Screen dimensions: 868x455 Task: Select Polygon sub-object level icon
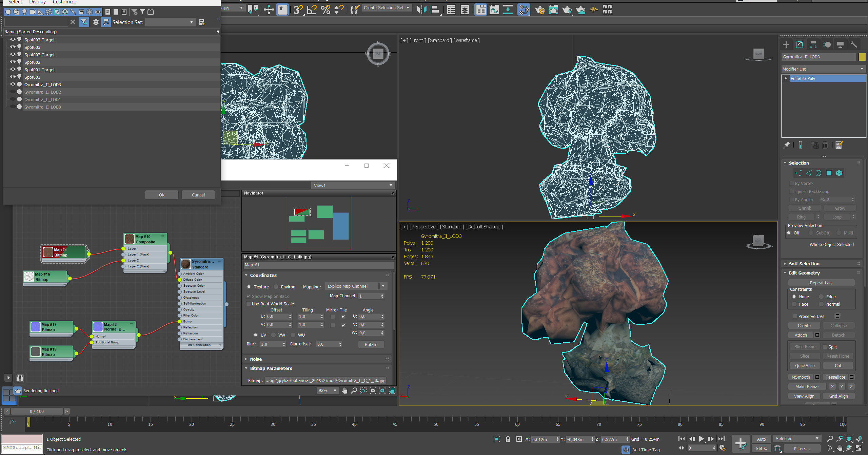coord(829,173)
